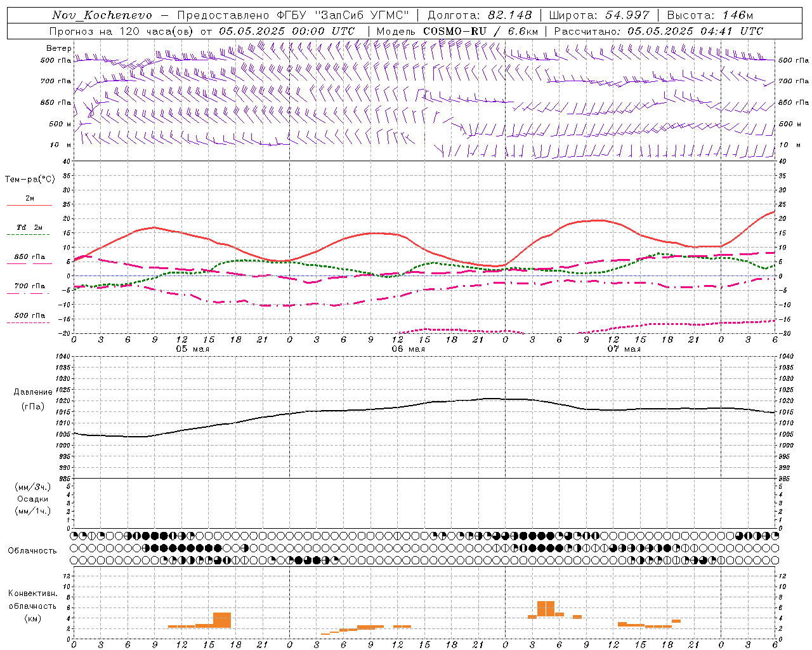
Task: Click the pink dotted 500 гПа legend line
Action: [x=28, y=322]
